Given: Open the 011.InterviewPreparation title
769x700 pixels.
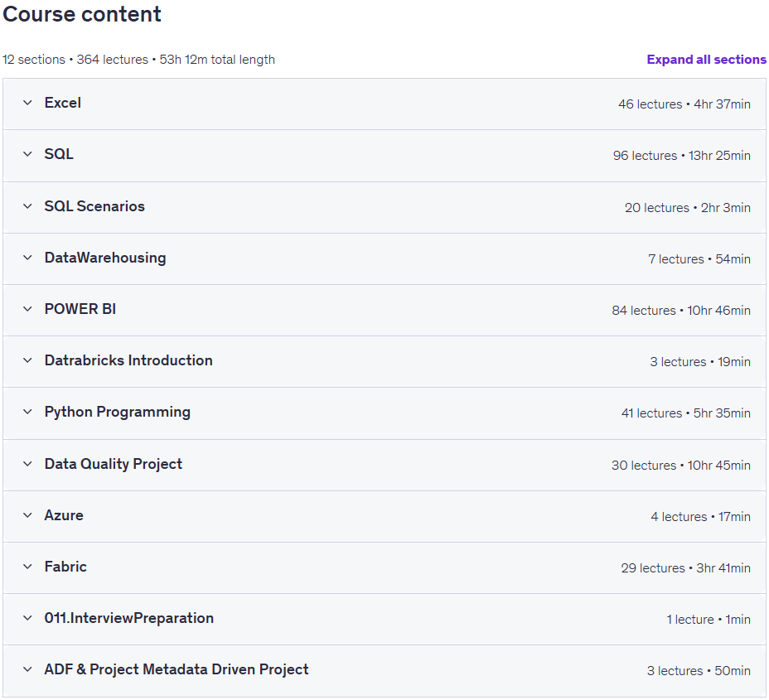Looking at the screenshot, I should [x=129, y=619].
